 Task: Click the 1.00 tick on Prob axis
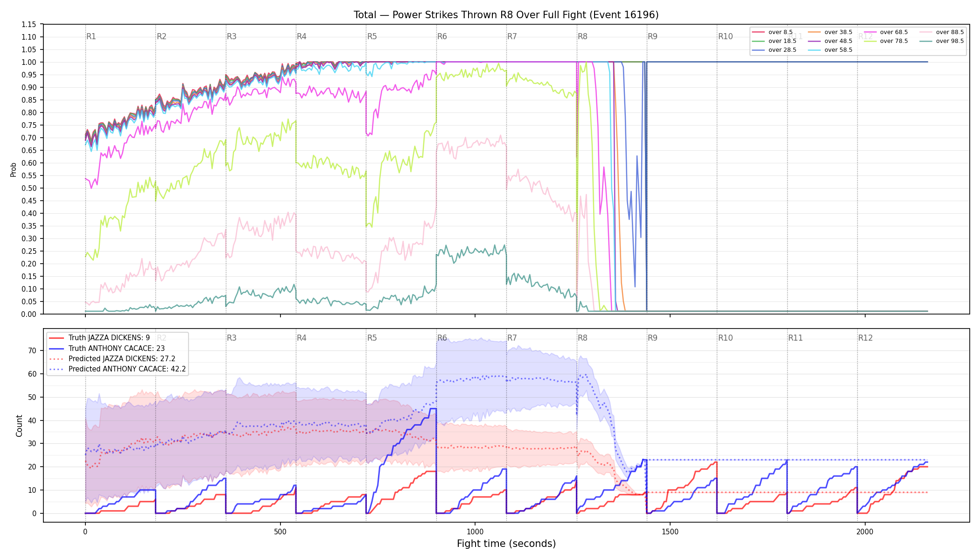(x=29, y=62)
